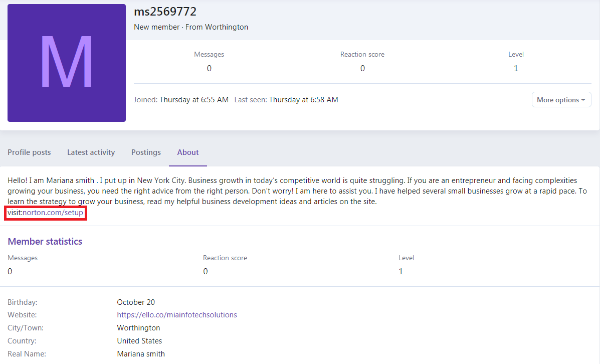The image size is (600, 364).
Task: Click Level value under Member statistics
Action: tap(401, 271)
